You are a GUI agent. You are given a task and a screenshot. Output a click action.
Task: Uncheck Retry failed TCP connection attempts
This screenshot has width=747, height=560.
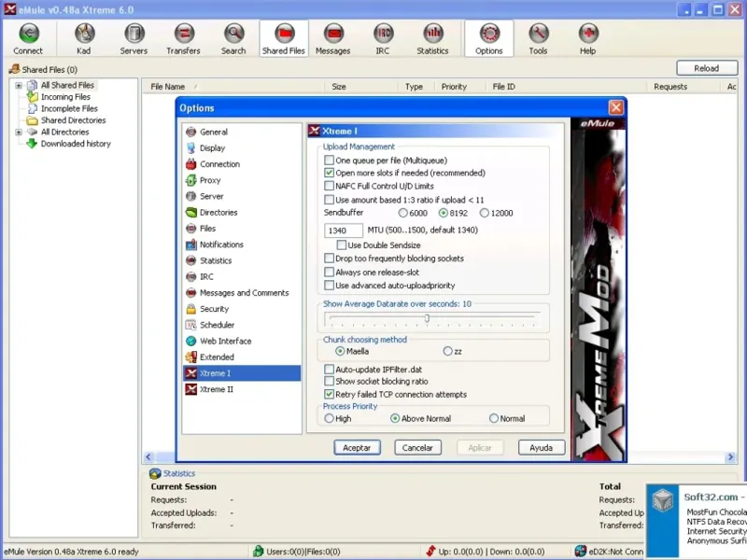click(329, 394)
